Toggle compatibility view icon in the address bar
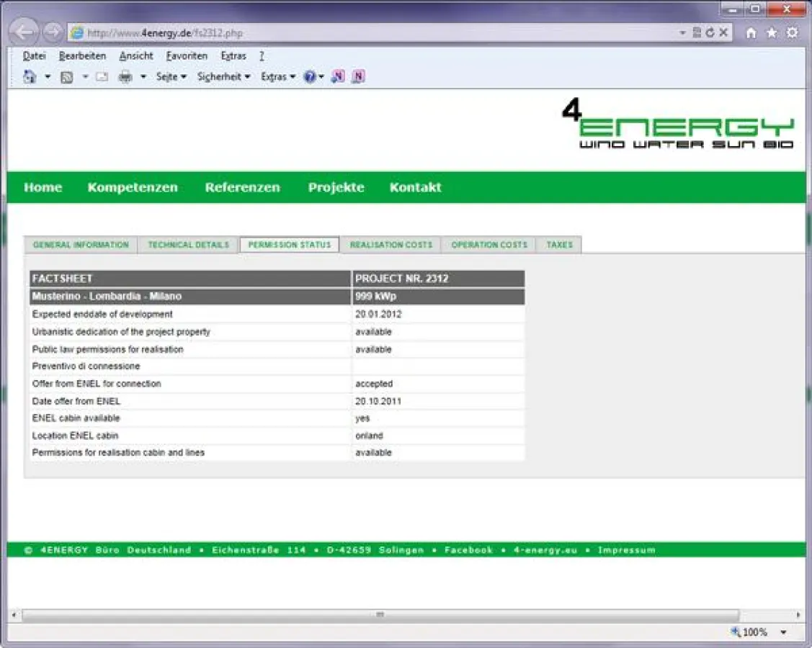The height and width of the screenshot is (648, 812). [x=697, y=33]
